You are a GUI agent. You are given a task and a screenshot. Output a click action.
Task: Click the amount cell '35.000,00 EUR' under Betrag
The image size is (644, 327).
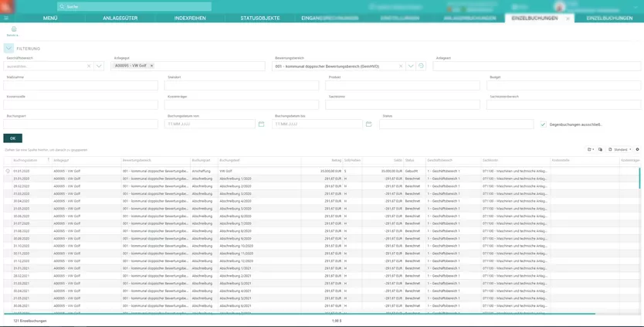coord(330,171)
